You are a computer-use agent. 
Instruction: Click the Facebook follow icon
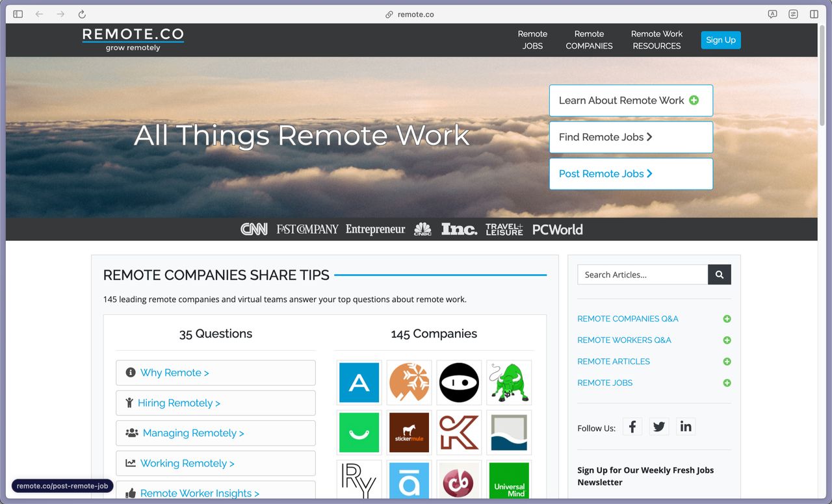(632, 427)
